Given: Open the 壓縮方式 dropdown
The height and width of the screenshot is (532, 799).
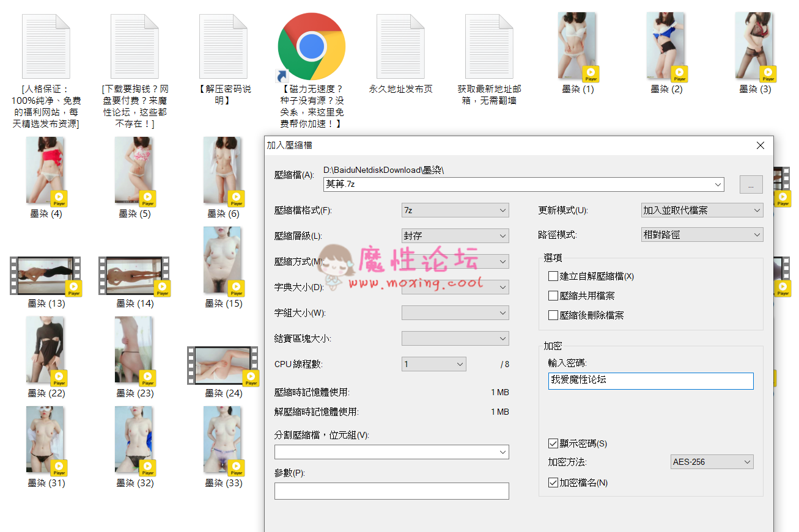Looking at the screenshot, I should (x=455, y=261).
